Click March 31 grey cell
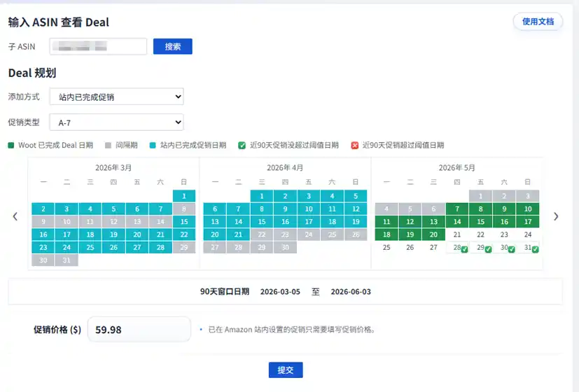The image size is (579, 392). pyautogui.click(x=67, y=260)
